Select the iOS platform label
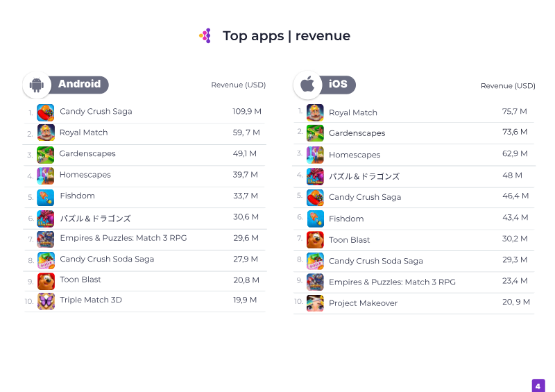 pyautogui.click(x=338, y=84)
